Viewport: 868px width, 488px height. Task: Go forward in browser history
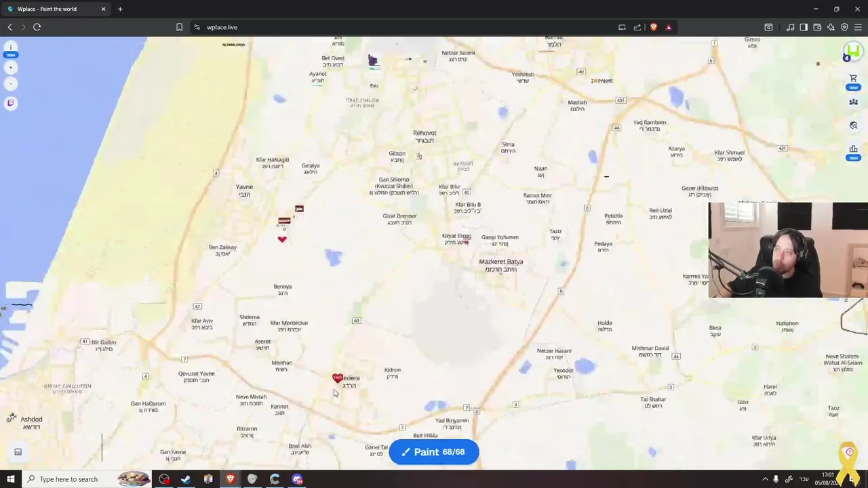23,27
